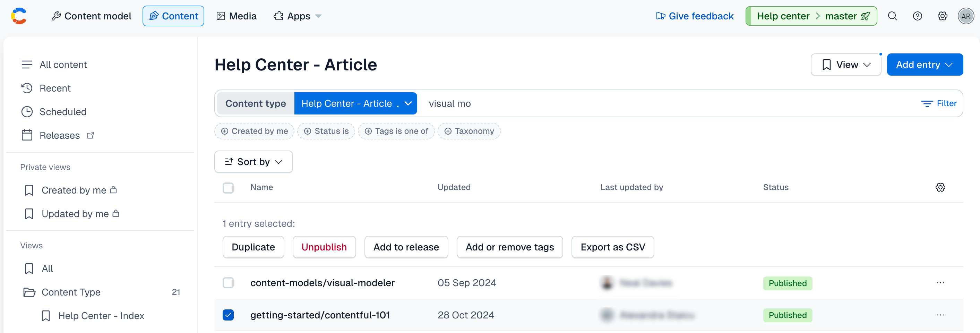Open the Updated by me private view

click(x=75, y=214)
